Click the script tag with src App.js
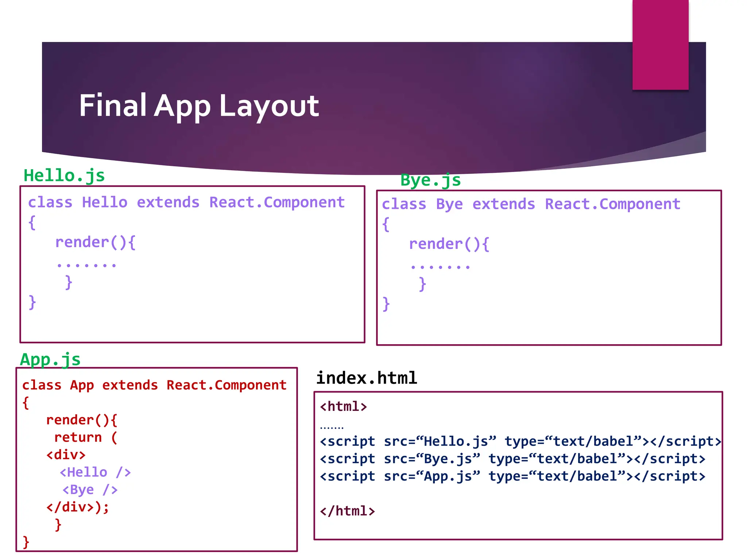The height and width of the screenshot is (560, 747). 512,476
